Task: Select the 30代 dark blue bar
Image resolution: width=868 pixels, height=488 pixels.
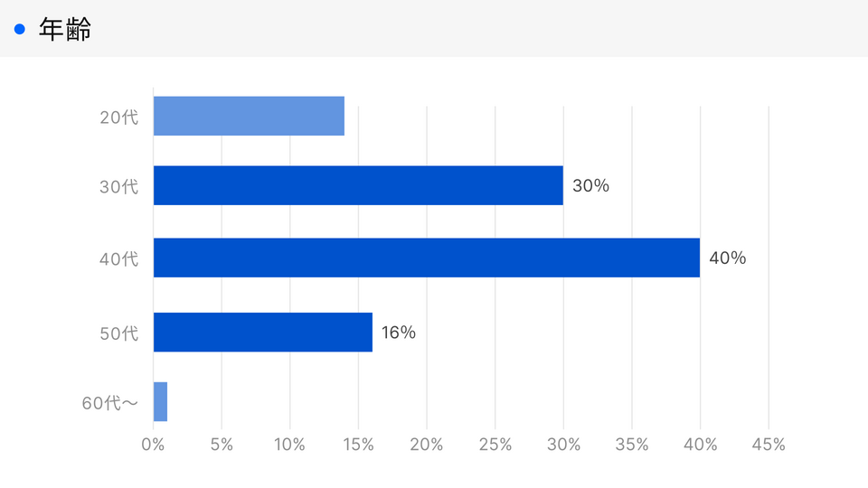Action: [x=358, y=185]
